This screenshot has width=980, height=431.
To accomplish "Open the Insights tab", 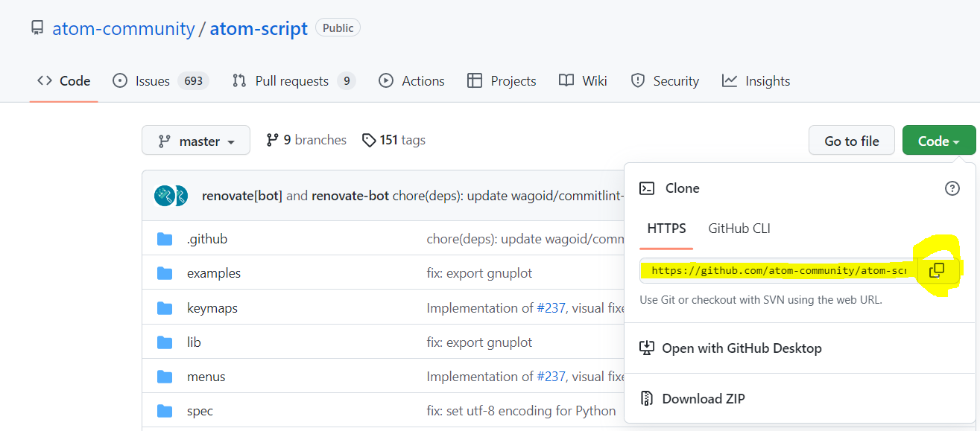I will [x=756, y=81].
